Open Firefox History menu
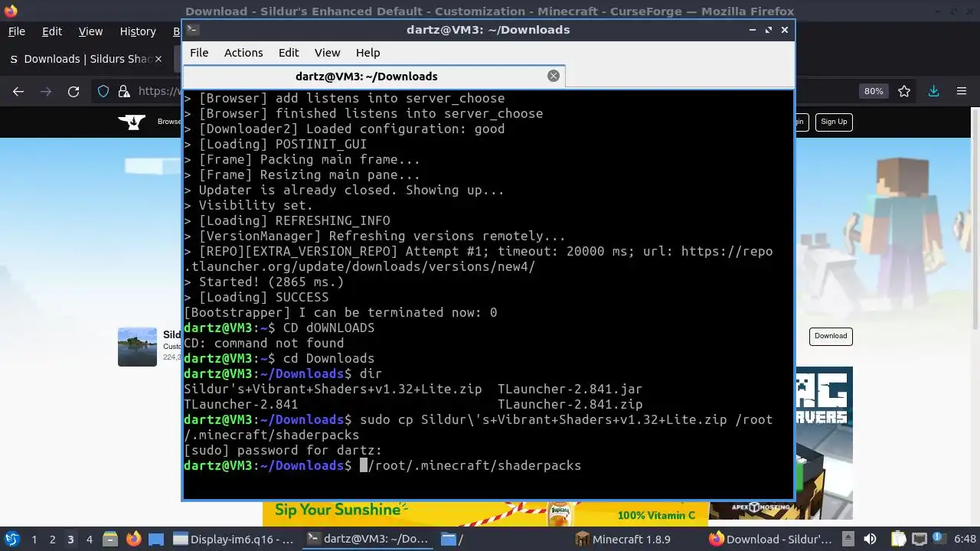 [138, 31]
